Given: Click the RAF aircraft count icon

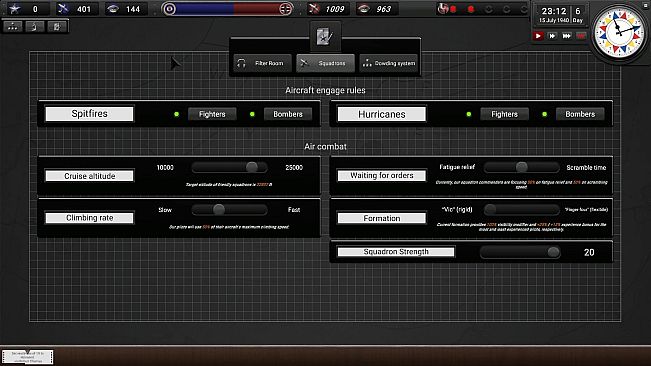Looking at the screenshot, I should [63, 9].
